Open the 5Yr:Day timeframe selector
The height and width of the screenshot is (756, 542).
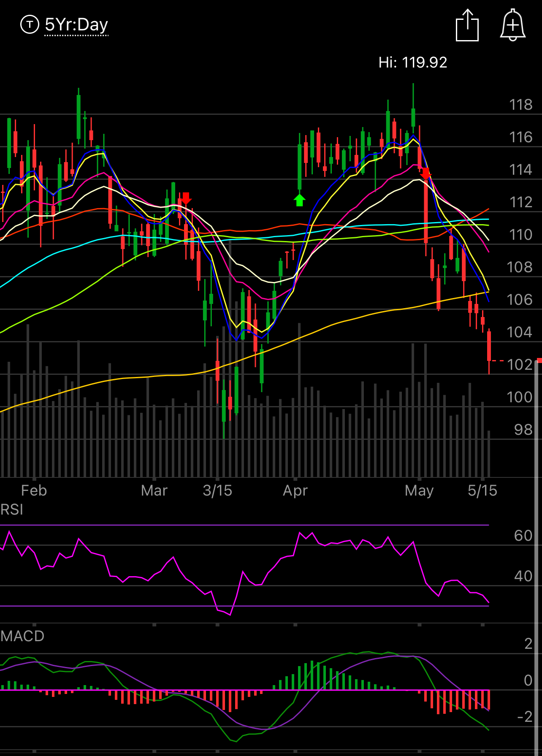point(76,24)
